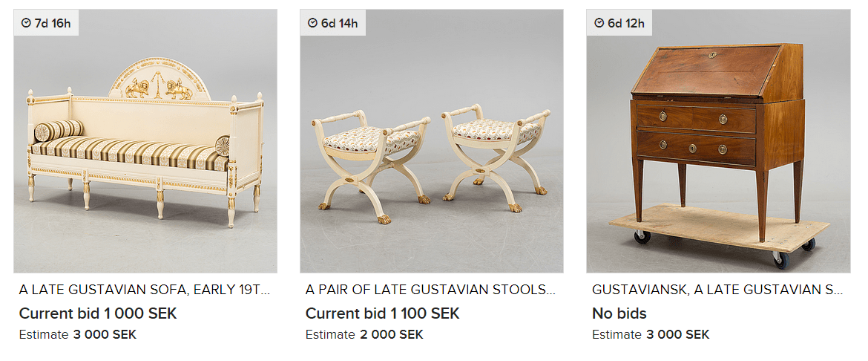This screenshot has width=868, height=361.
Task: Click clock icon on sofa listing
Action: point(26,23)
